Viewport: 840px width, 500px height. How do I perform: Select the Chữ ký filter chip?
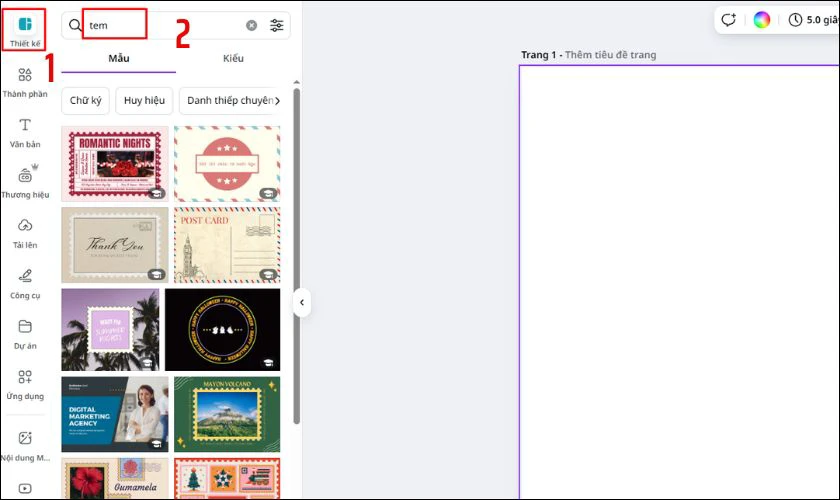85,101
